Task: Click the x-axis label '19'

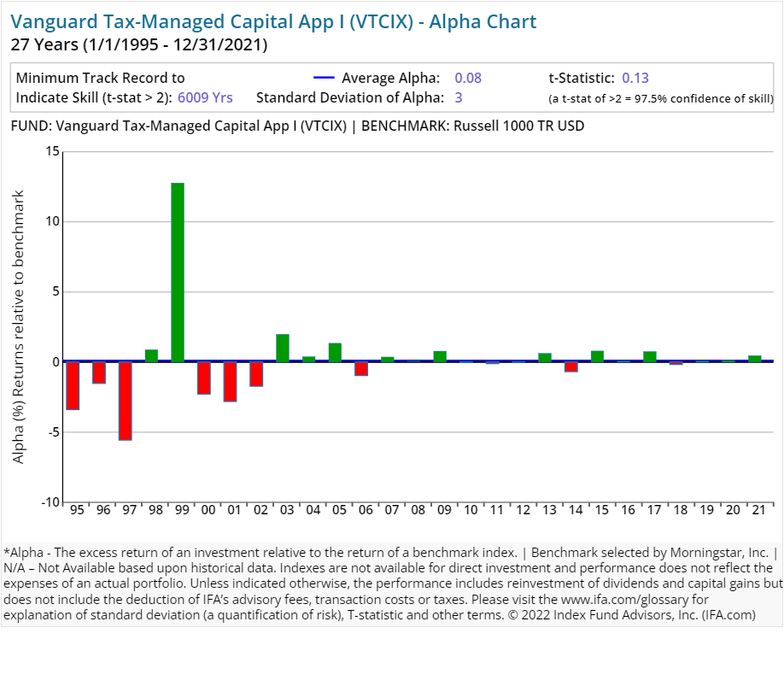Action: pyautogui.click(x=706, y=510)
